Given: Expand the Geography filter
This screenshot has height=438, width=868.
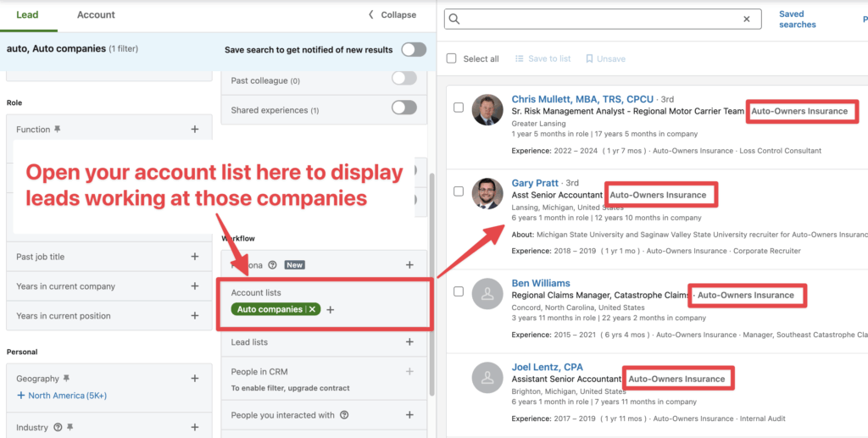Looking at the screenshot, I should click(195, 378).
